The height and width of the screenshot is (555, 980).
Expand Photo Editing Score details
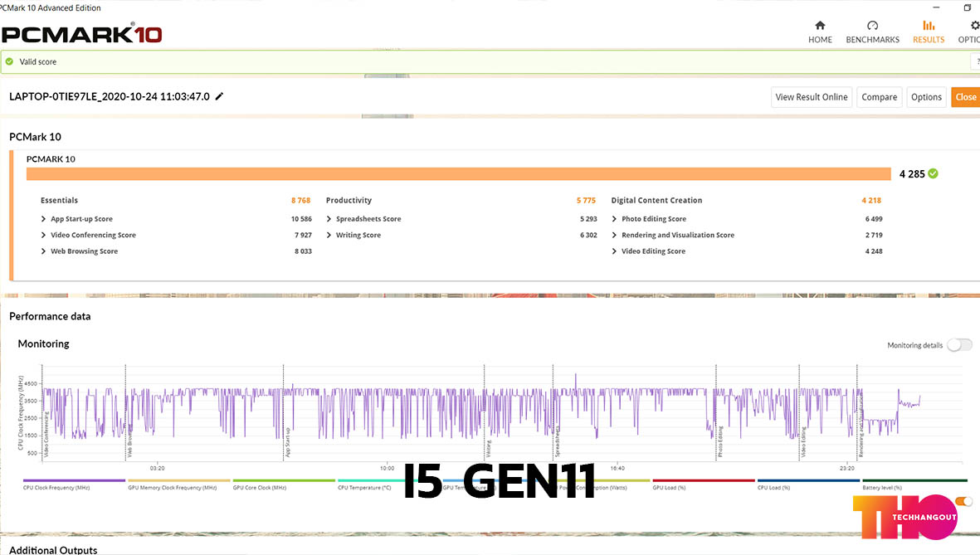(614, 219)
